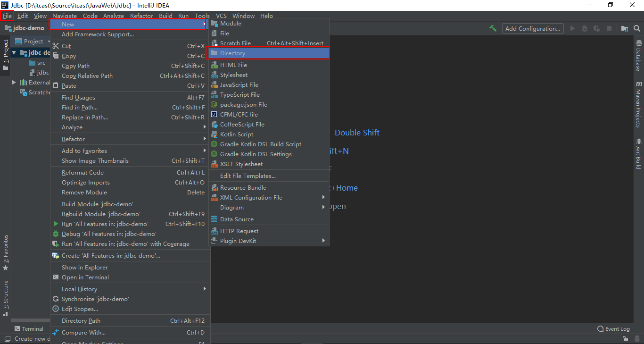Open the Event Log panel

[x=613, y=329]
